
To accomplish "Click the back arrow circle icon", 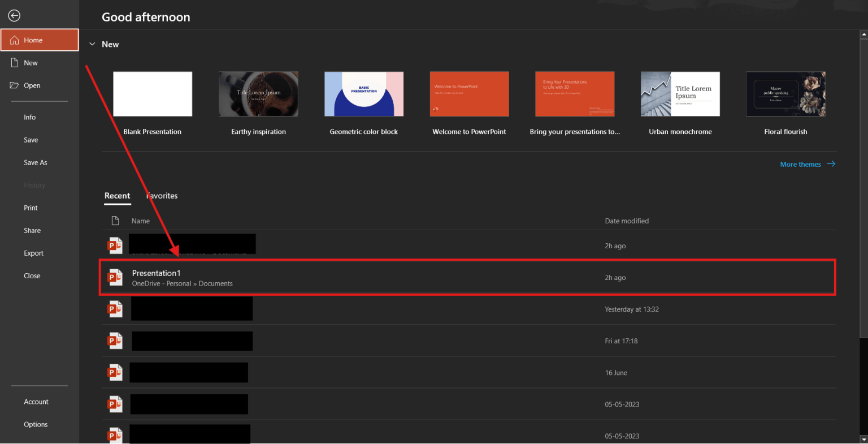I will tap(14, 16).
